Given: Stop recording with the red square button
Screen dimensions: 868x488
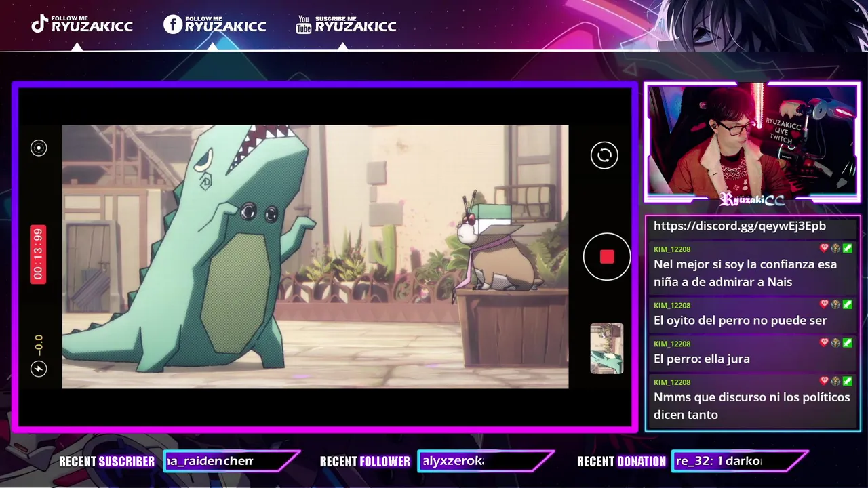Looking at the screenshot, I should click(x=607, y=256).
